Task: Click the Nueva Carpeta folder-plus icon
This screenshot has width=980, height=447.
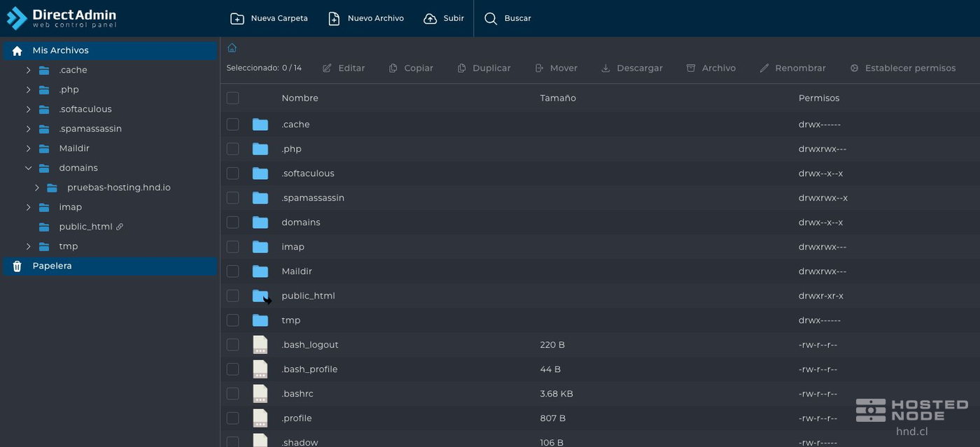Action: pos(237,19)
